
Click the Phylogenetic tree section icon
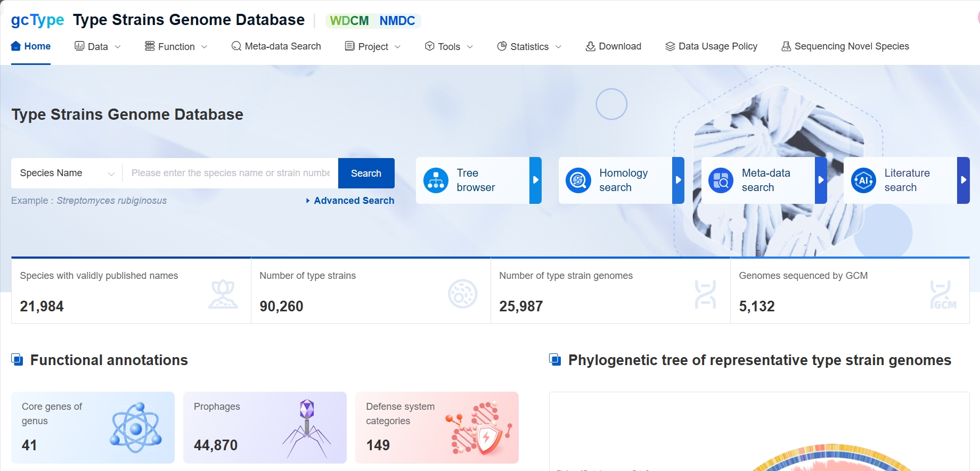coord(556,360)
